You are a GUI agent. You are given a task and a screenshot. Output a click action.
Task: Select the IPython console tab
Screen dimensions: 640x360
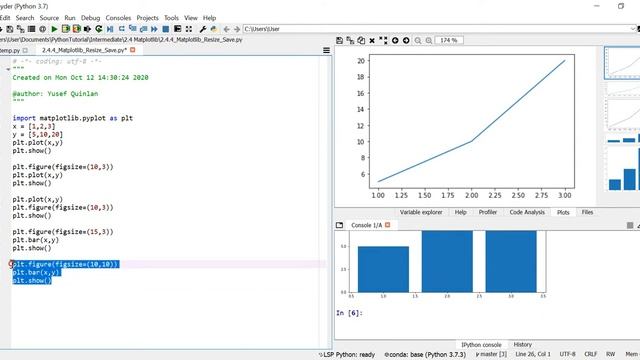481,344
